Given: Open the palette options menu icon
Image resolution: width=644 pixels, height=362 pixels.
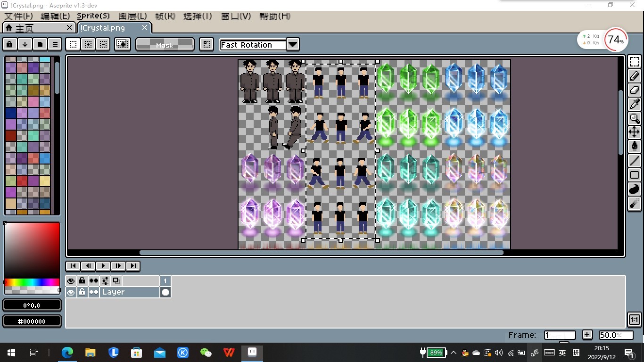Looking at the screenshot, I should coord(55,44).
